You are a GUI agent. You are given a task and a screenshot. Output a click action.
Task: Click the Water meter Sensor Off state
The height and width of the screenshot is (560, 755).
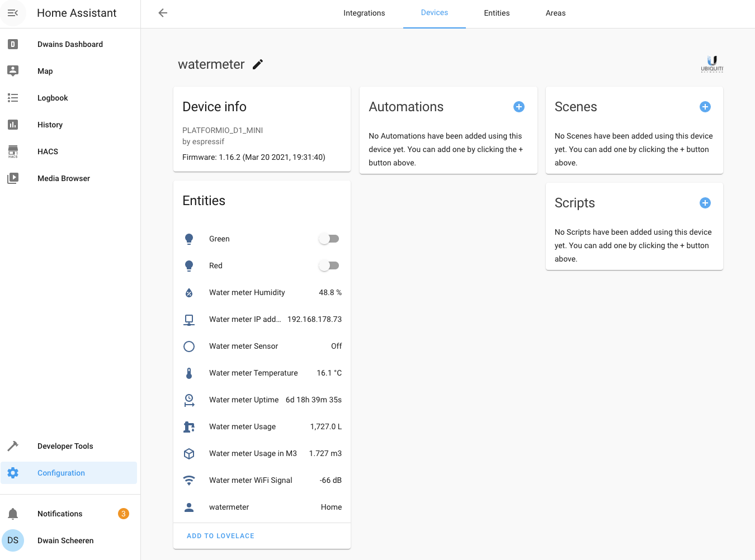[x=336, y=346]
